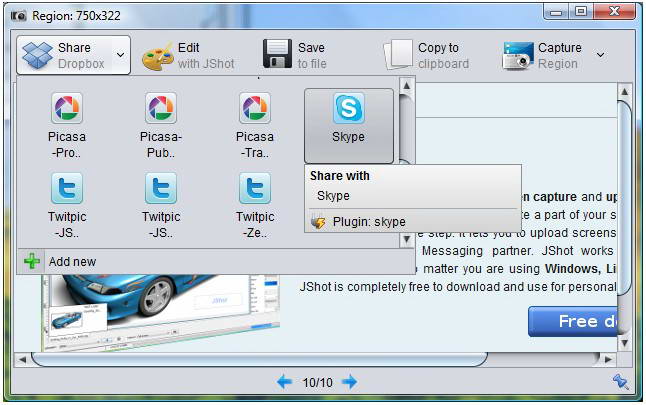The width and height of the screenshot is (646, 405).
Task: Select the Twitpic -Ze.. share target
Action: tap(255, 205)
